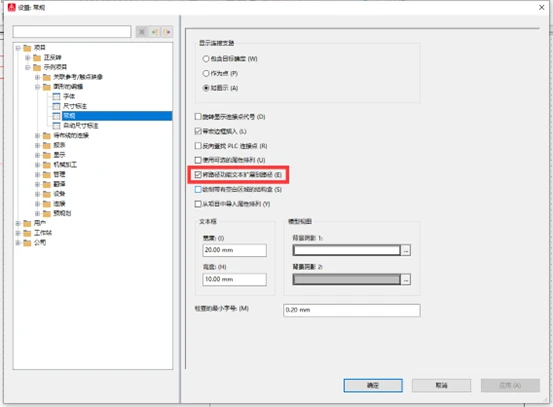Select the 如图示 (A) radio option
This screenshot has height=407, width=553.
206,88
